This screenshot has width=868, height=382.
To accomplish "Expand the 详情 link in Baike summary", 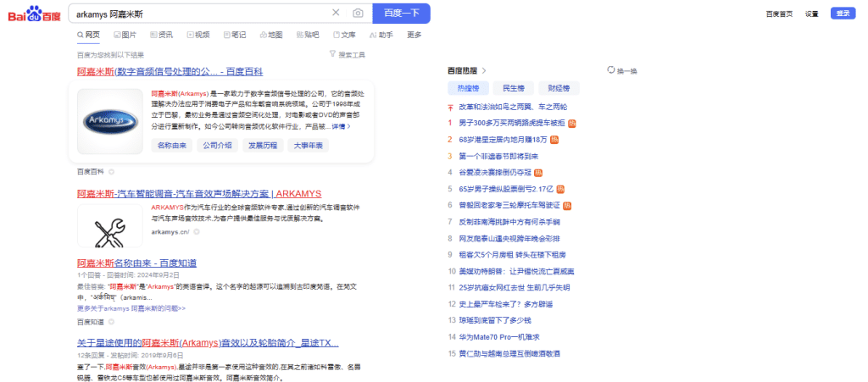I will point(341,126).
